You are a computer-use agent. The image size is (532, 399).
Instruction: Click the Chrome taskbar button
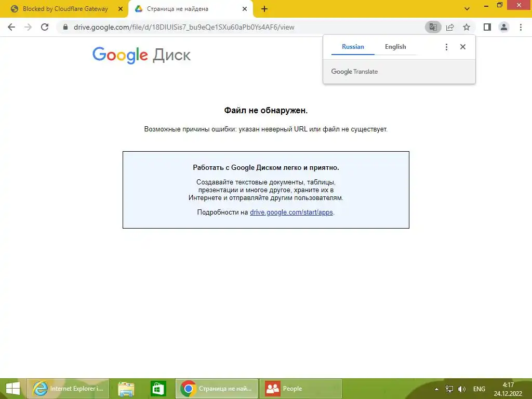(x=217, y=389)
